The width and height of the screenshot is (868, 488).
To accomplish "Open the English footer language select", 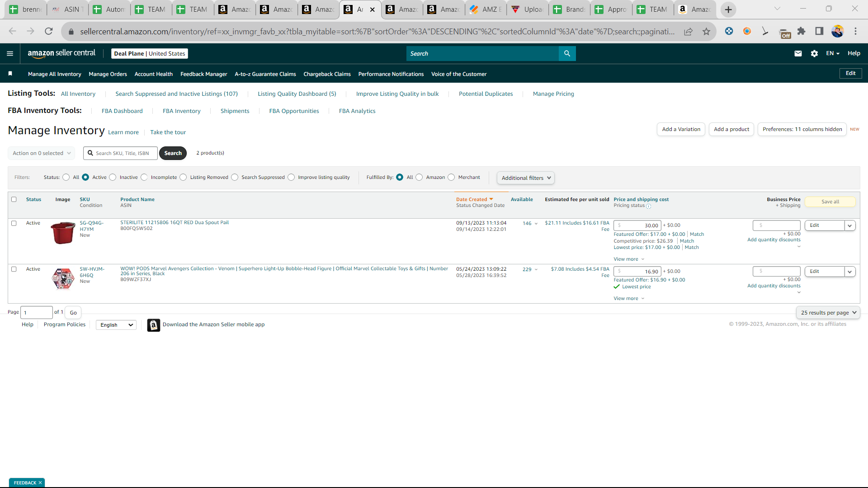I will click(x=116, y=325).
